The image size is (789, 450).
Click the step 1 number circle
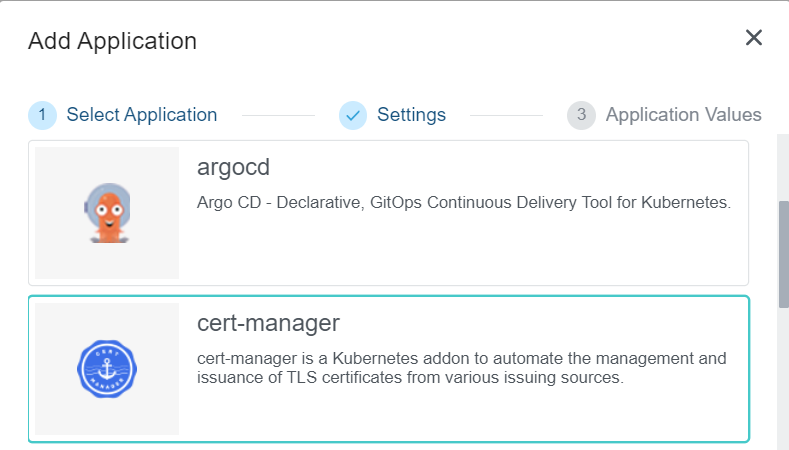(x=42, y=115)
